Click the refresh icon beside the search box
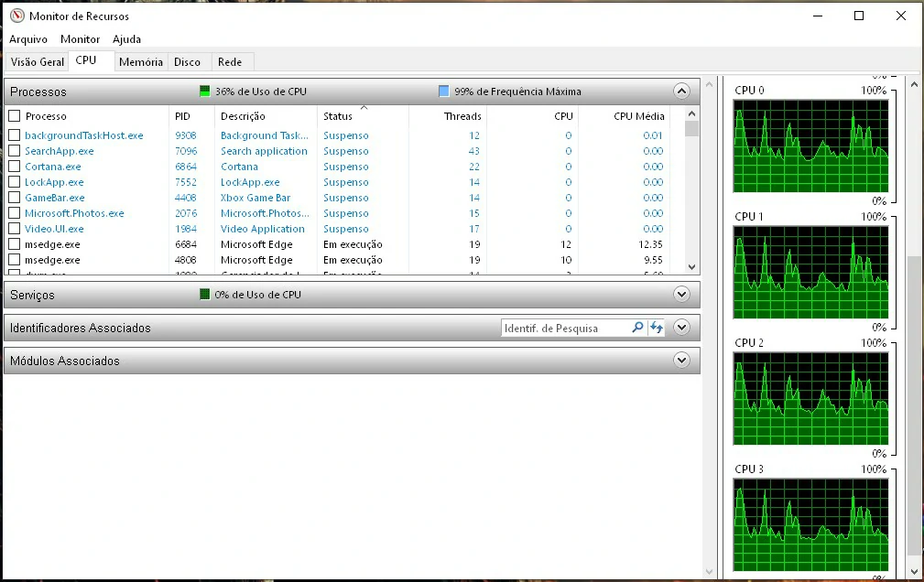 [x=656, y=328]
